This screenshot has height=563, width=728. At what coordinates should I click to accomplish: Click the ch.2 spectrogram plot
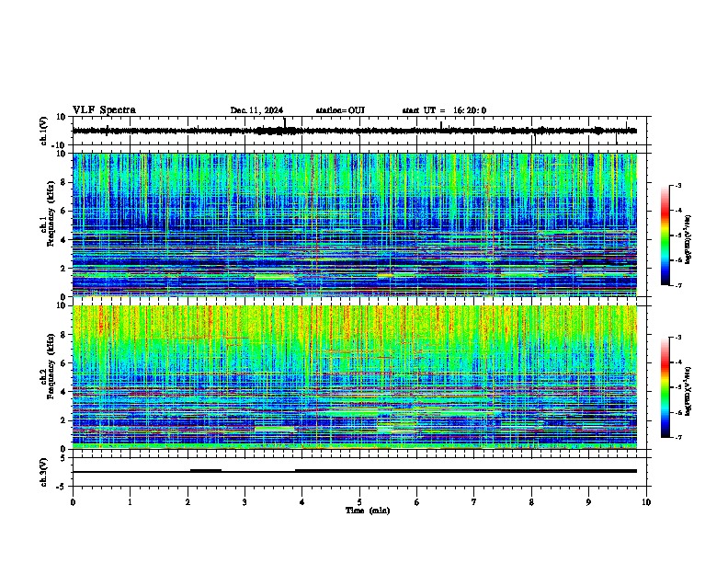(x=355, y=377)
